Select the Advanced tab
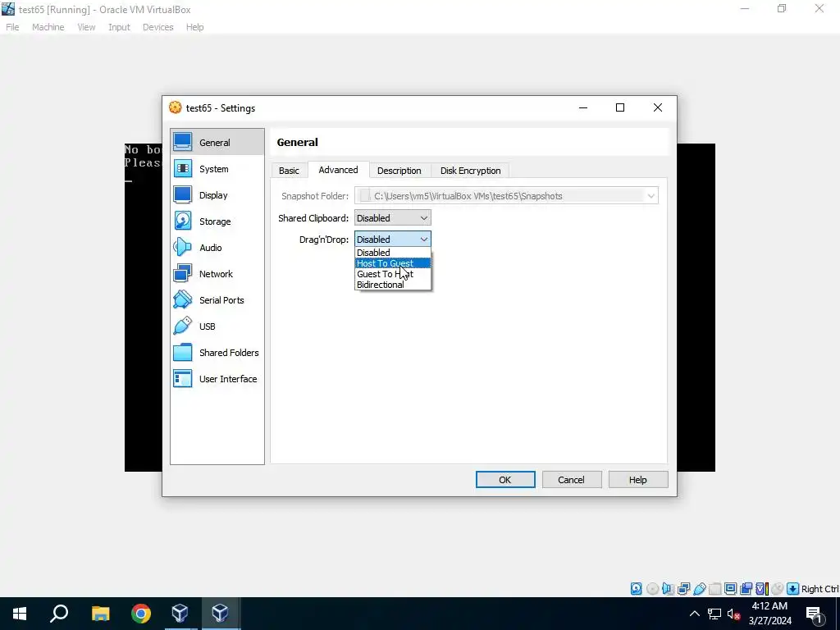This screenshot has height=630, width=840. point(338,170)
